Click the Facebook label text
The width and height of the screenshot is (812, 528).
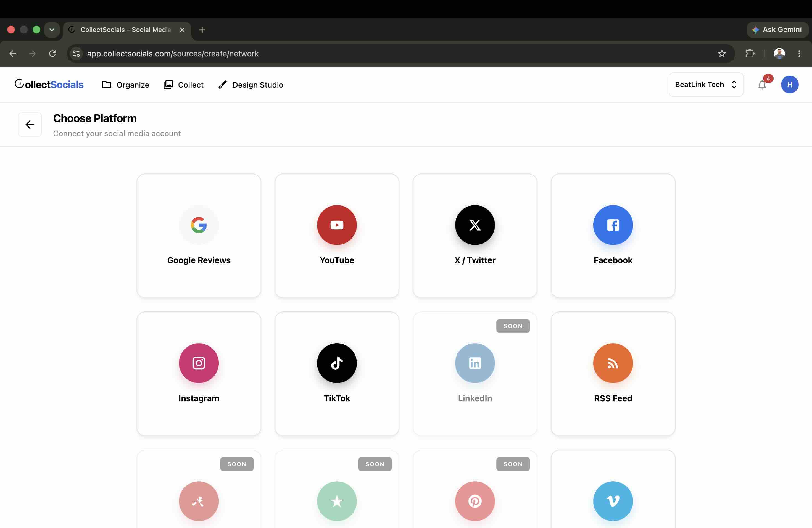coord(613,260)
